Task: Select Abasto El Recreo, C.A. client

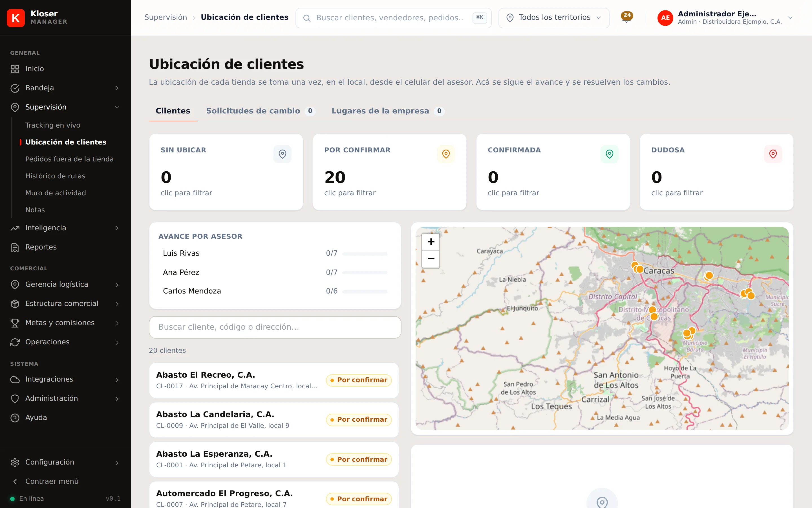Action: pyautogui.click(x=274, y=380)
